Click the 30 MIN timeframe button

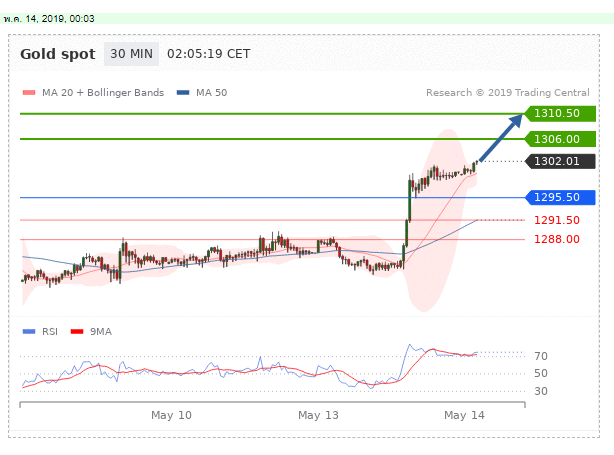click(131, 54)
